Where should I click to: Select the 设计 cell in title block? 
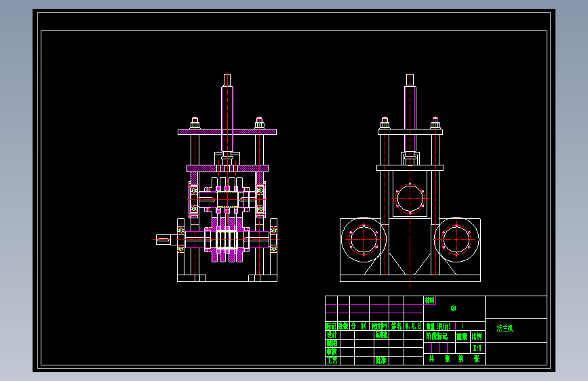(332, 335)
